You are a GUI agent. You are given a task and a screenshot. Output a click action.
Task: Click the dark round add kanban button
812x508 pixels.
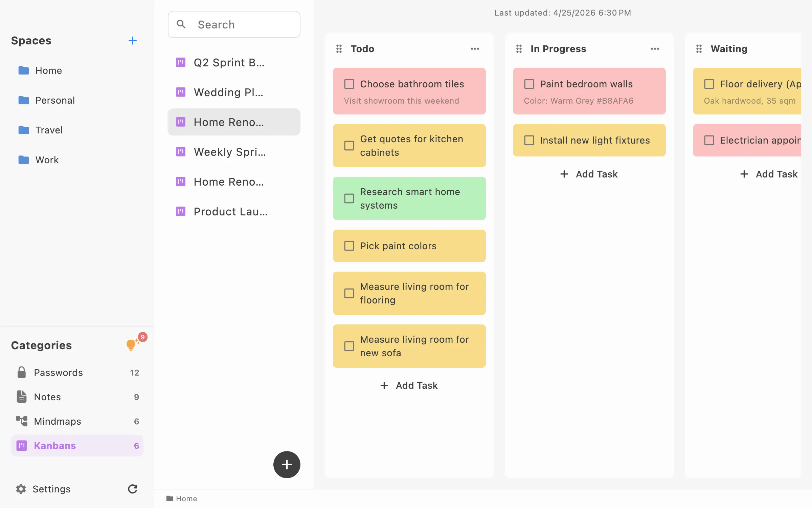click(x=287, y=464)
